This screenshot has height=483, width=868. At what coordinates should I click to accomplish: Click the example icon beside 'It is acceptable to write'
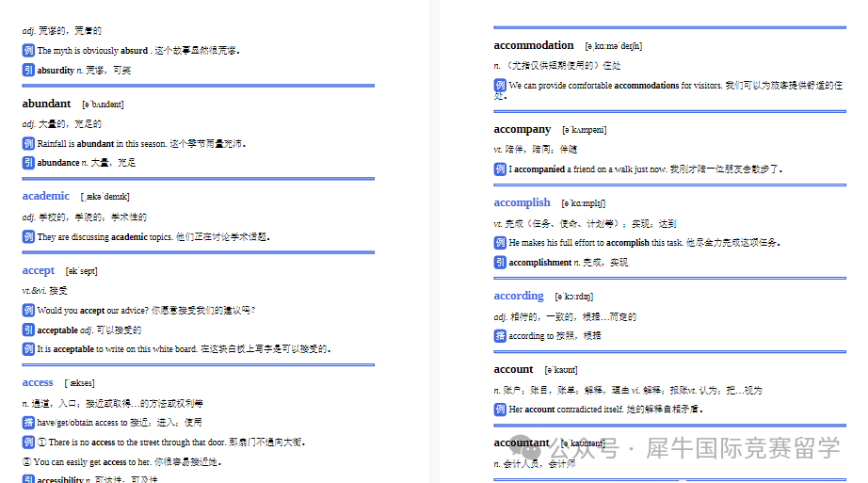pyautogui.click(x=28, y=349)
